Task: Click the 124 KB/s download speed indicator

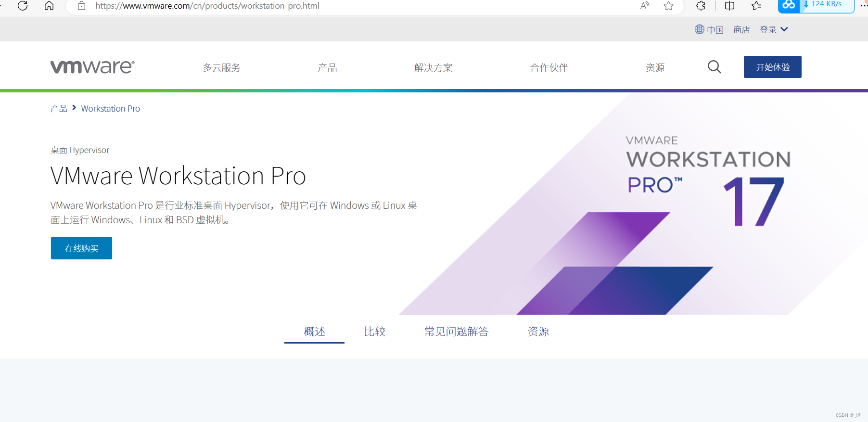Action: (x=827, y=4)
